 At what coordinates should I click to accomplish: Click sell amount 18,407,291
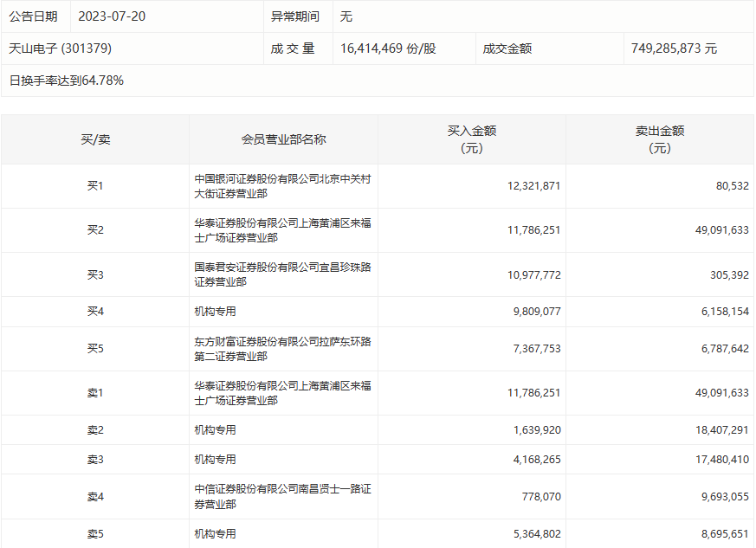tap(721, 430)
